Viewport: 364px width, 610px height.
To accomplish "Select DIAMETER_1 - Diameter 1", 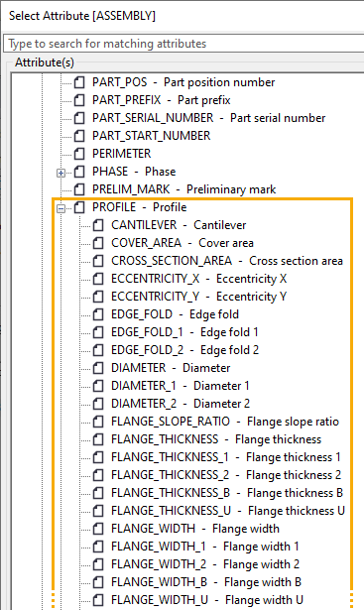I will [x=181, y=386].
